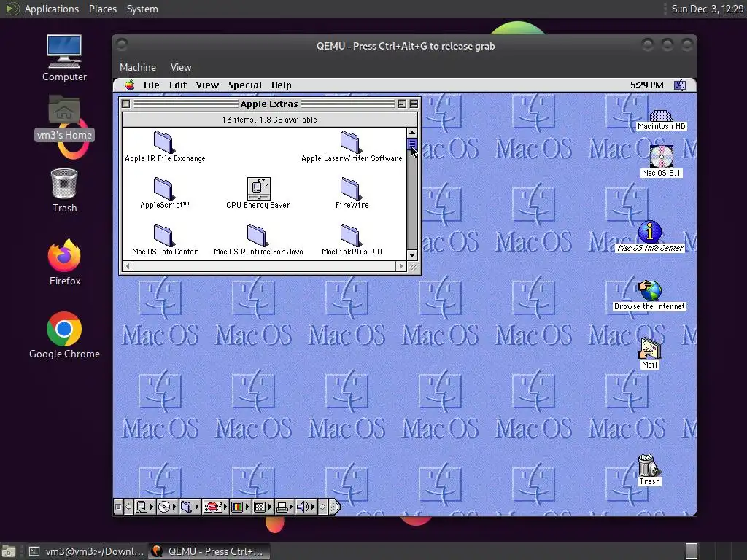Open the Help menu
Screen dimensions: 747x560
[281, 85]
